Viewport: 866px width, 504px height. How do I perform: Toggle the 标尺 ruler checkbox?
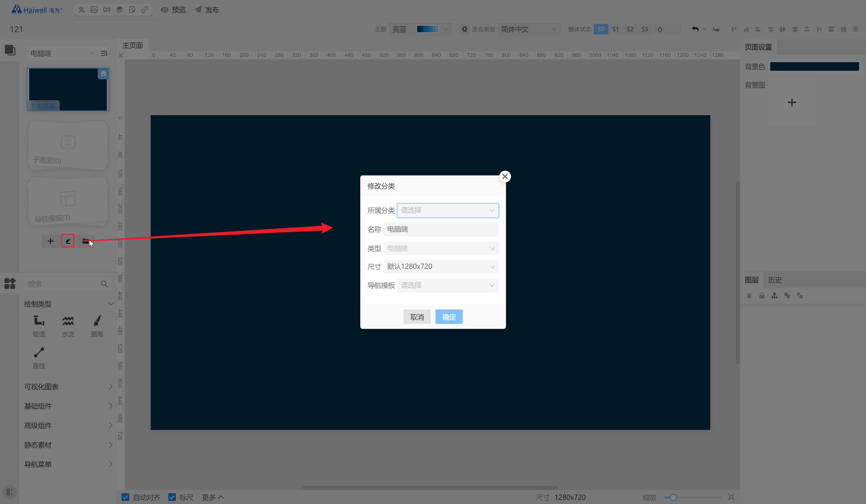[172, 497]
